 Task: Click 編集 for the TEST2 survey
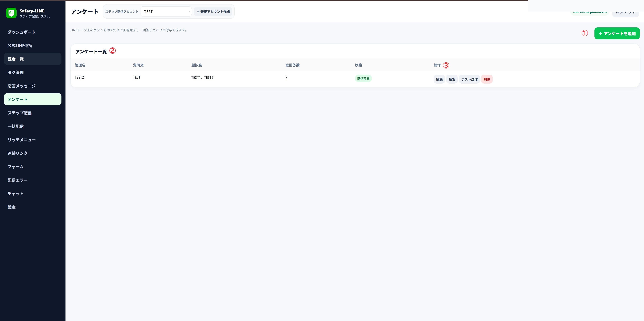pyautogui.click(x=439, y=79)
